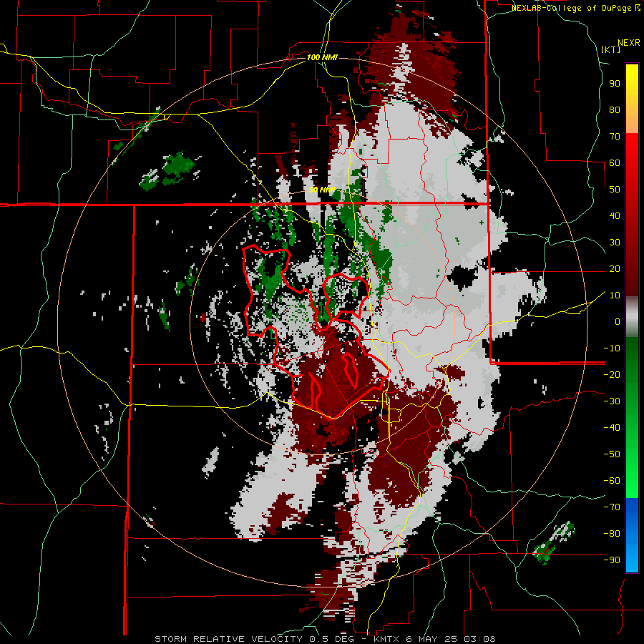Click the positive 50 scale value
The width and height of the screenshot is (644, 644).
pyautogui.click(x=615, y=190)
